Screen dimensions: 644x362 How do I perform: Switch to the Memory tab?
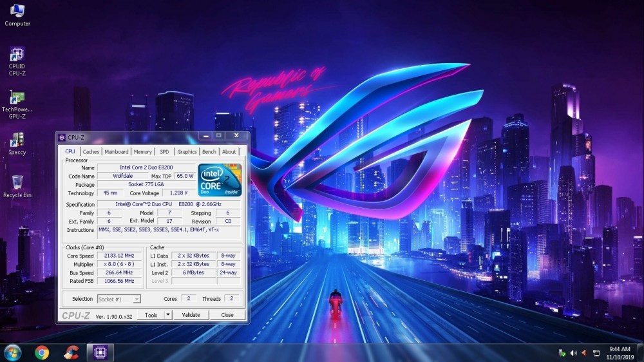click(142, 151)
